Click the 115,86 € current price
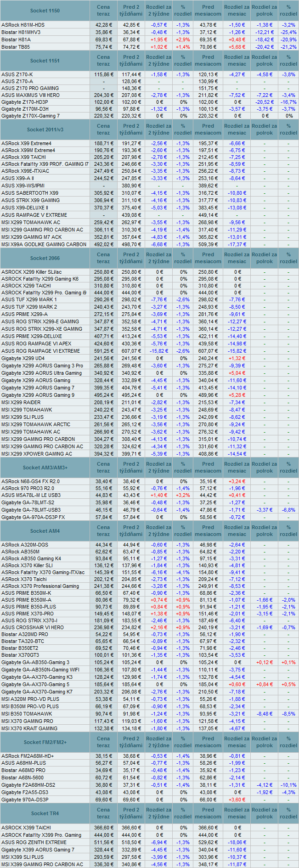 click(103, 74)
